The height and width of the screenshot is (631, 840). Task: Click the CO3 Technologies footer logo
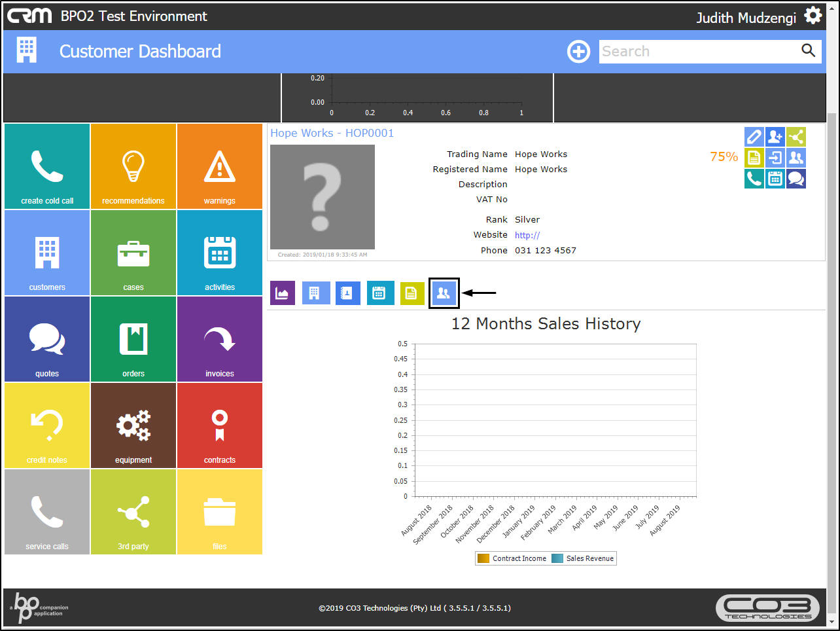[x=768, y=608]
